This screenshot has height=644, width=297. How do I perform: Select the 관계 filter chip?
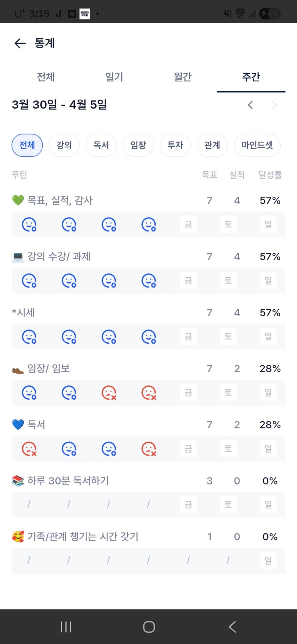pos(212,145)
